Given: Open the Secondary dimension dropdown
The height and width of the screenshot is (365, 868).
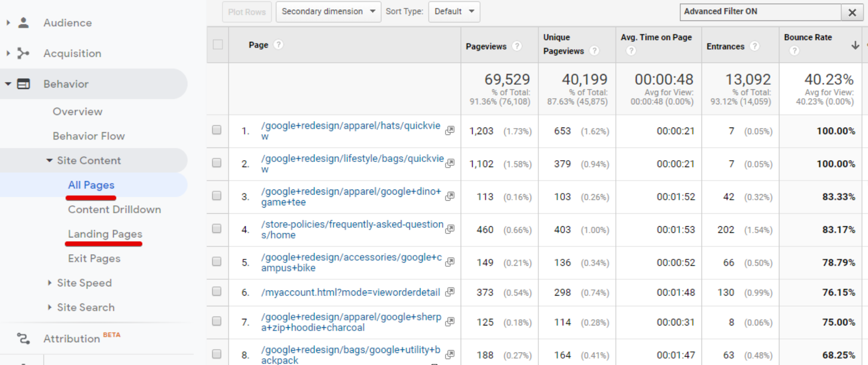Looking at the screenshot, I should coord(328,12).
